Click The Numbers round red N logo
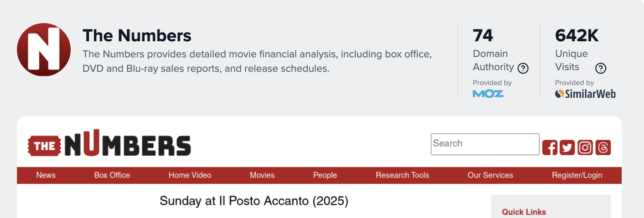 coord(44,50)
